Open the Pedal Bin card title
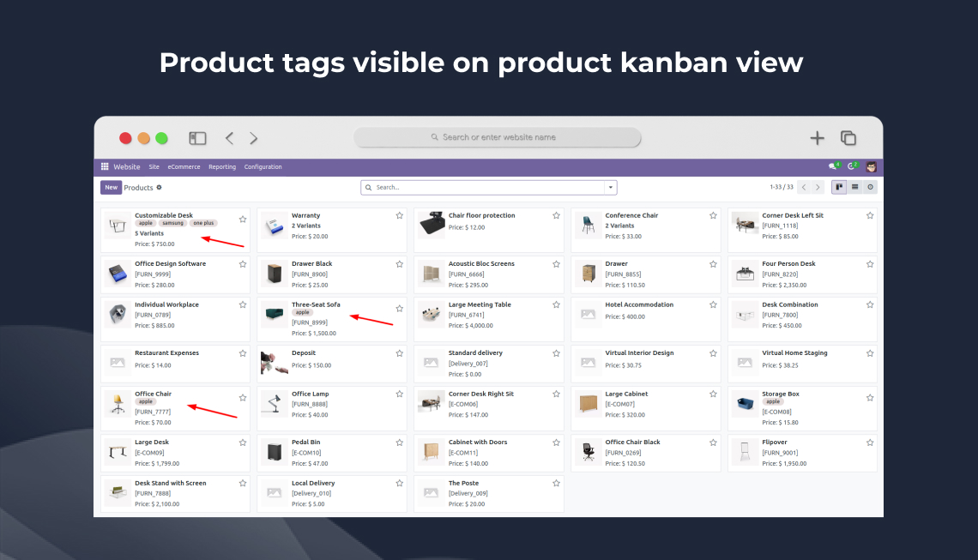Viewport: 978px width, 560px height. 305,443
